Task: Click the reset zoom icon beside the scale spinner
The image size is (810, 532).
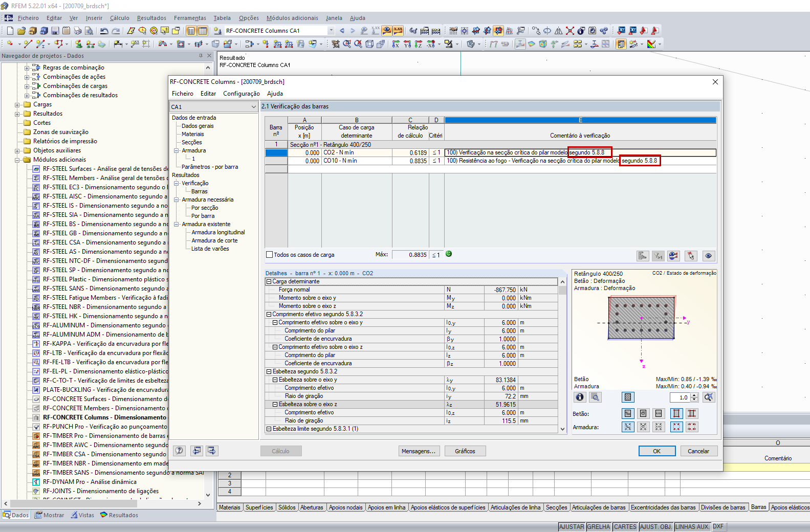Action: click(709, 397)
